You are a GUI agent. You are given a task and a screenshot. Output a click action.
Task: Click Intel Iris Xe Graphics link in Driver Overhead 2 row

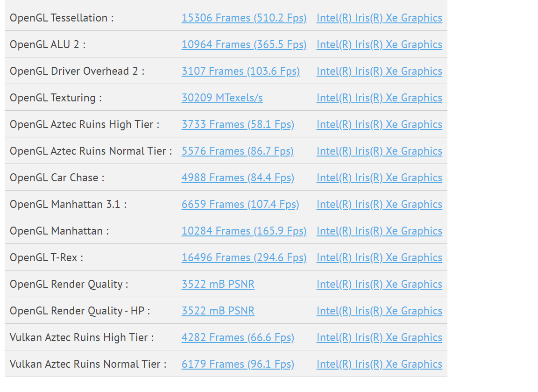[379, 71]
